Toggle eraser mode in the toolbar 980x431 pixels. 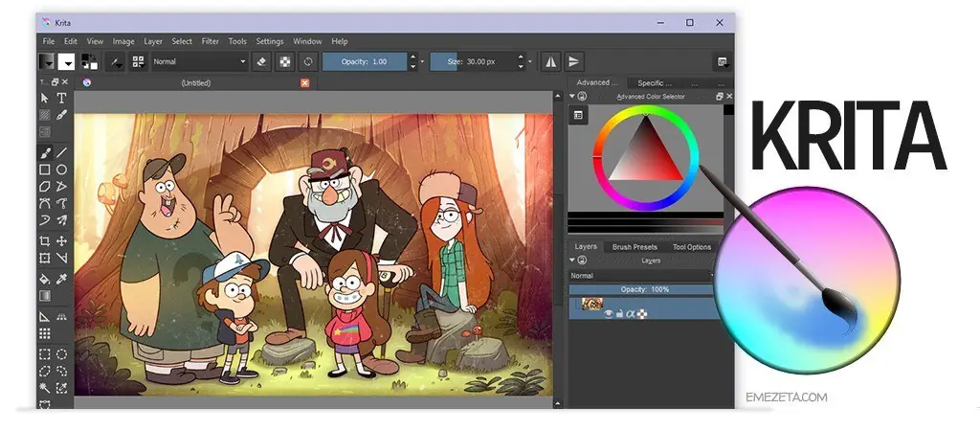(x=262, y=61)
